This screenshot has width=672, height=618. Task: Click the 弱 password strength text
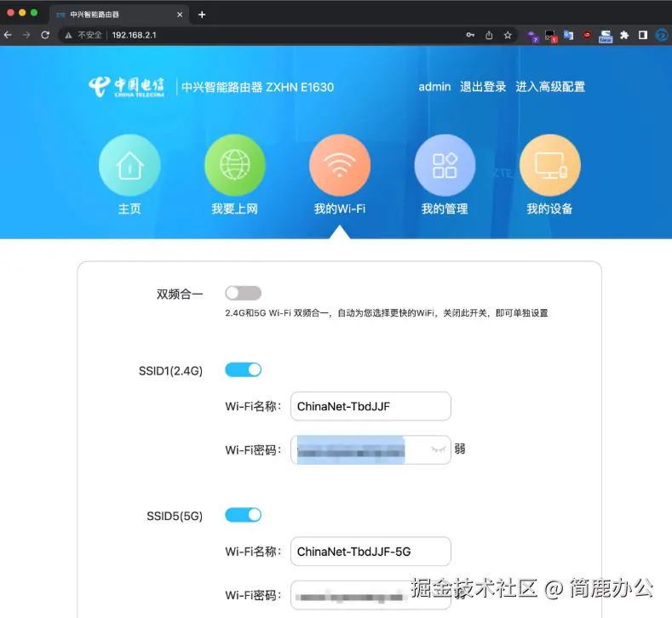click(460, 449)
